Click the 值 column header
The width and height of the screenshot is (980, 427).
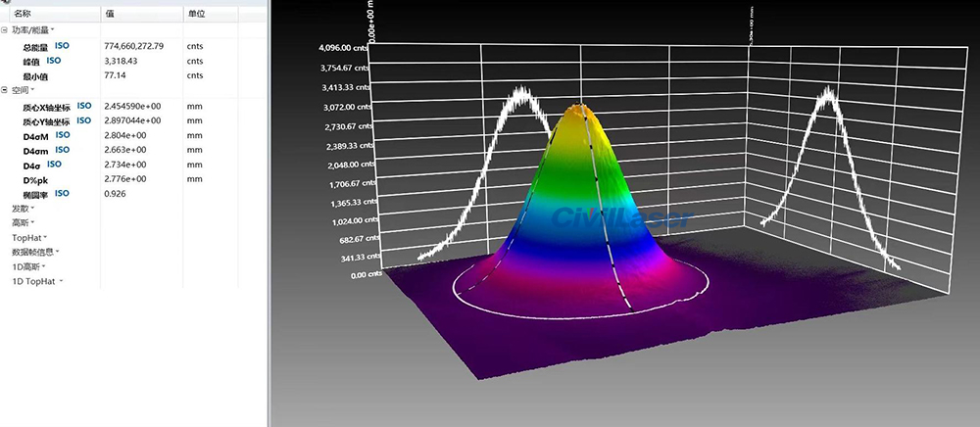(x=109, y=15)
